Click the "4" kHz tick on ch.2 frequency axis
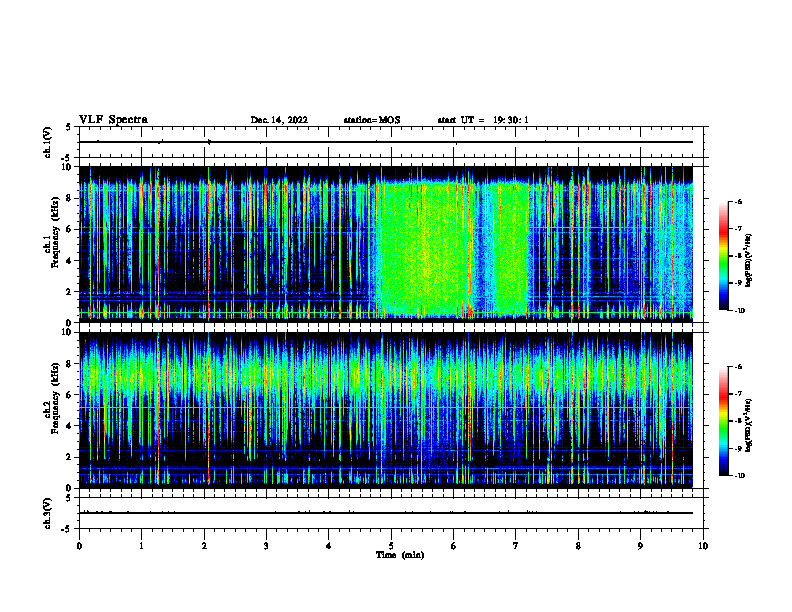 (x=70, y=426)
